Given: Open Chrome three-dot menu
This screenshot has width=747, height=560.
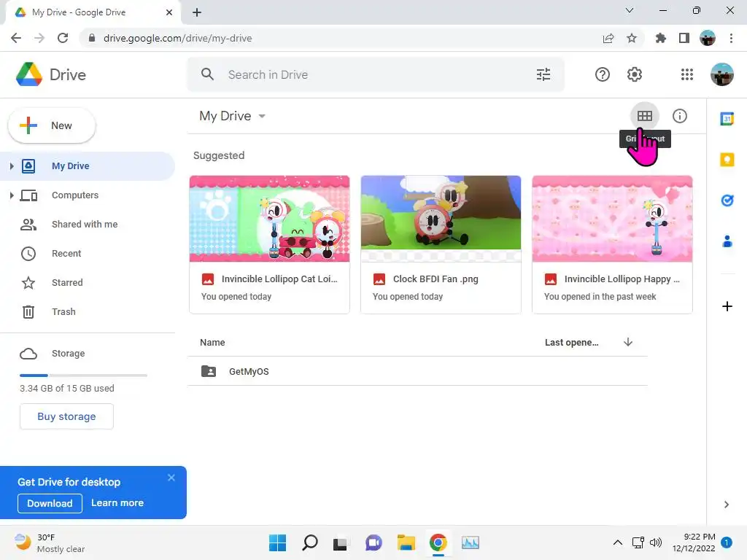Looking at the screenshot, I should point(731,38).
